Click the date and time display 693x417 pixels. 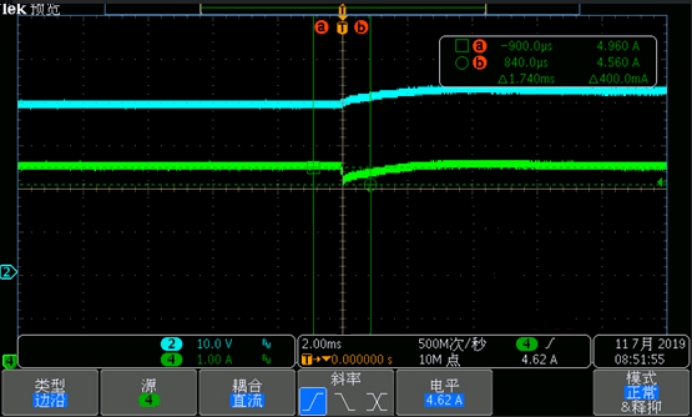point(639,350)
